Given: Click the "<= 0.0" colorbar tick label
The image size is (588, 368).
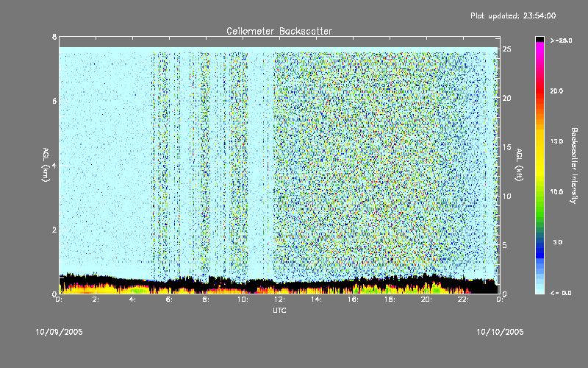Looking at the screenshot, I should coord(561,293).
